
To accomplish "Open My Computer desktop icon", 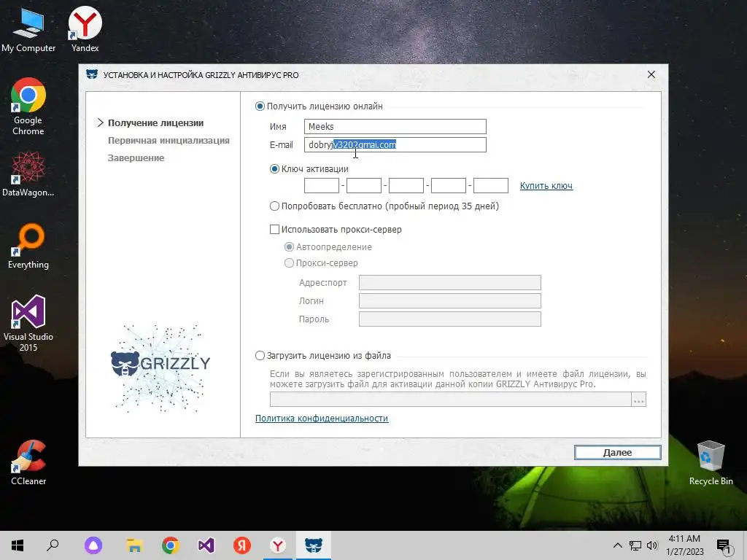I will tap(28, 29).
